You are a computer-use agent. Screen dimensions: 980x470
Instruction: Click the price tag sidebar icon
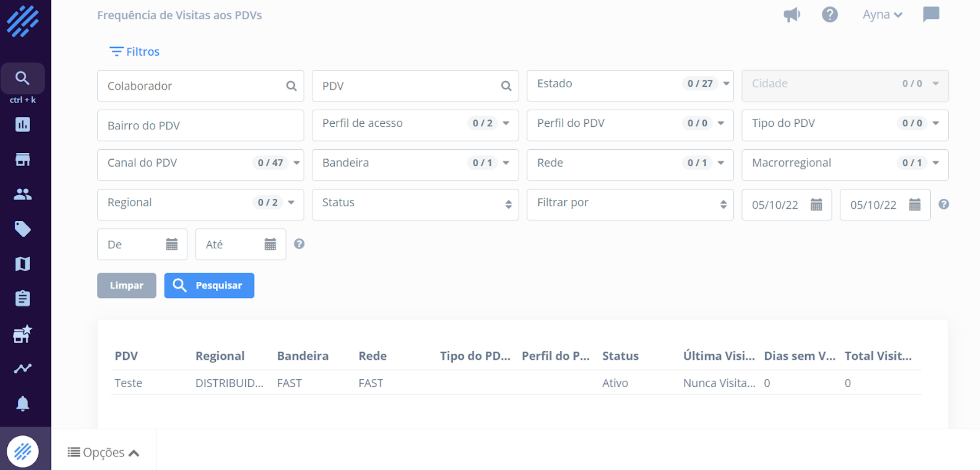22,229
